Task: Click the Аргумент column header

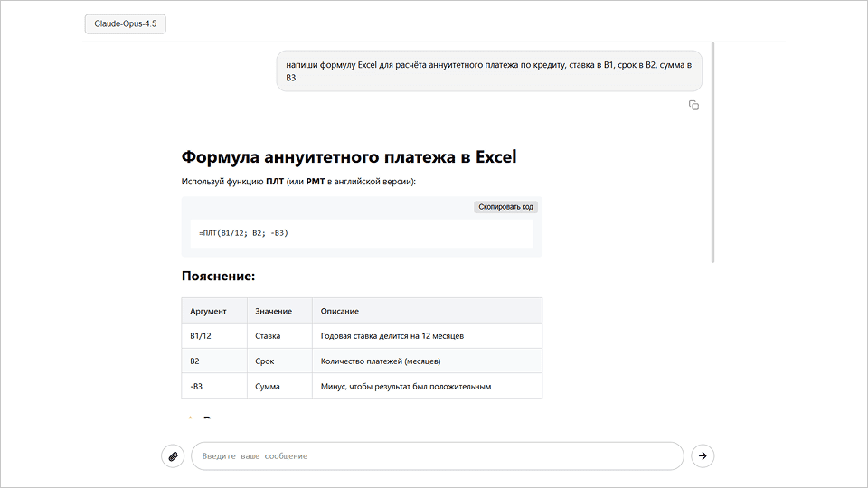Action: tap(214, 311)
